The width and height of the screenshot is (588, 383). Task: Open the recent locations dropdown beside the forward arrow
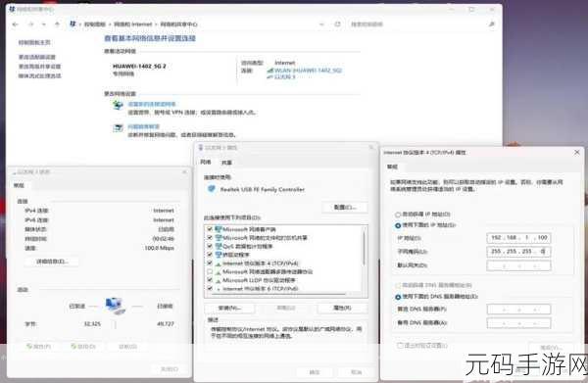(44, 24)
